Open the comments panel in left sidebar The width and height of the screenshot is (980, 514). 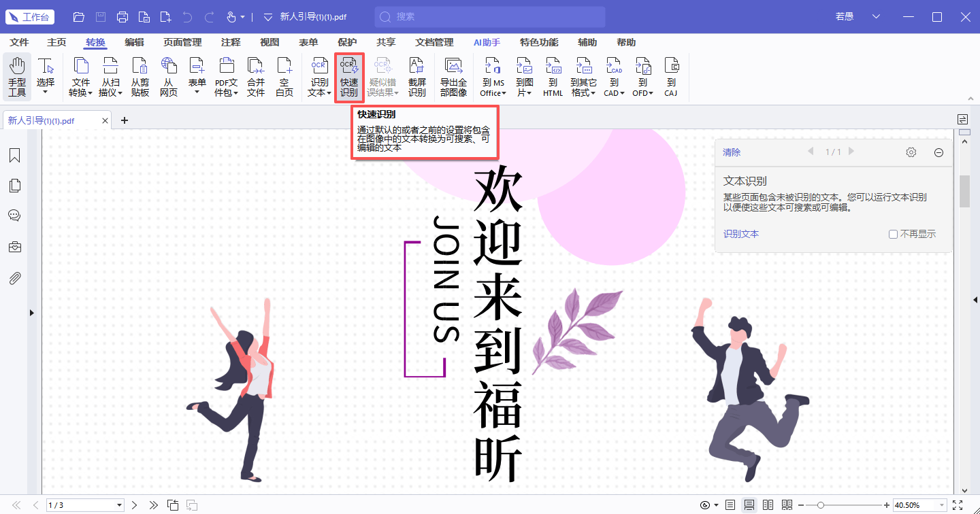(x=14, y=216)
